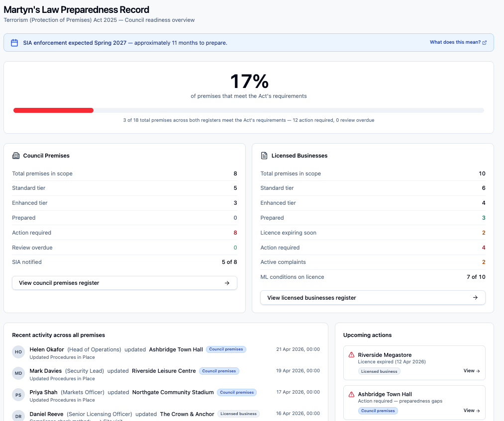The width and height of the screenshot is (504, 421).
Task: Click the '17%' readiness figure
Action: pos(249,81)
